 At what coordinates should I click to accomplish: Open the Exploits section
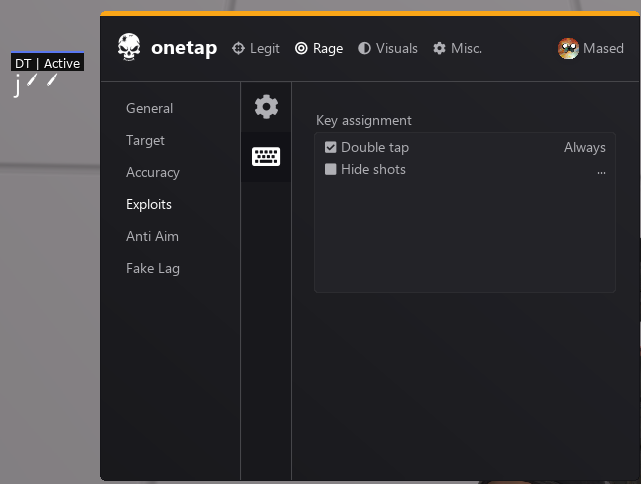click(x=149, y=204)
